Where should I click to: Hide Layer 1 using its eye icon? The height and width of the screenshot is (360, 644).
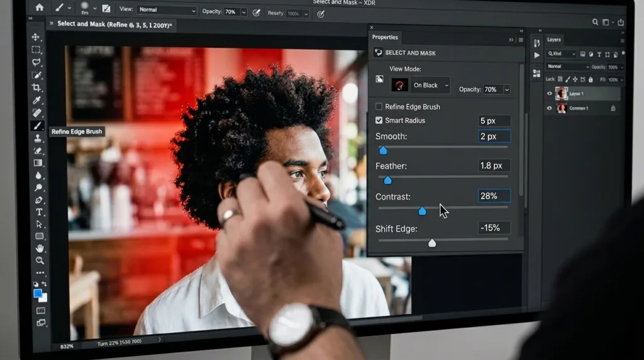point(550,94)
